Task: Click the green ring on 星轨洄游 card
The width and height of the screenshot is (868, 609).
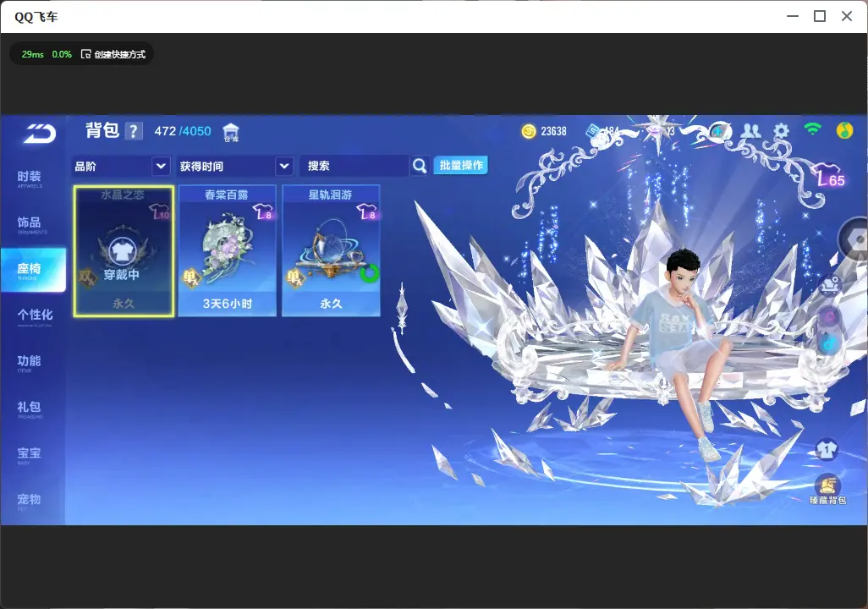Action: click(x=369, y=272)
